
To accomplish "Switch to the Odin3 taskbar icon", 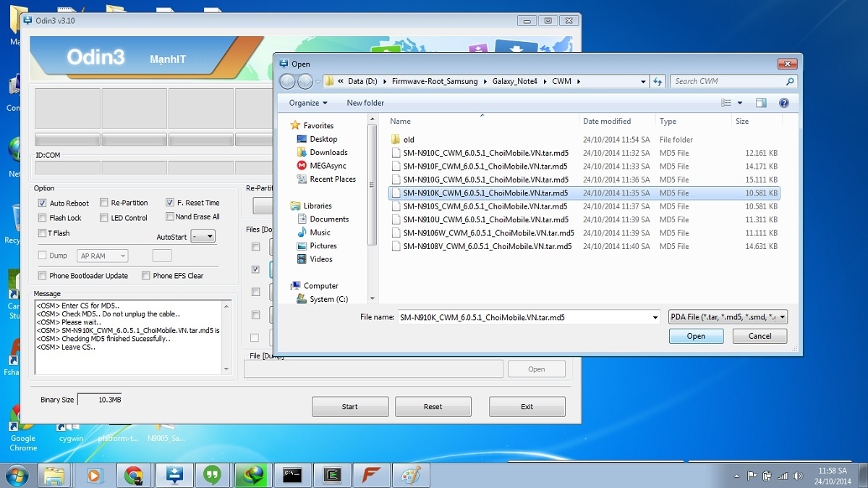I will (173, 476).
